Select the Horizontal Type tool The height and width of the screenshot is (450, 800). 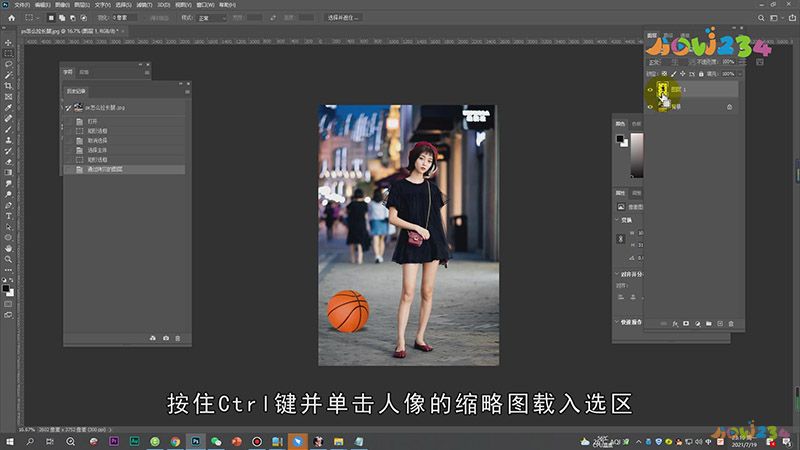tap(8, 216)
